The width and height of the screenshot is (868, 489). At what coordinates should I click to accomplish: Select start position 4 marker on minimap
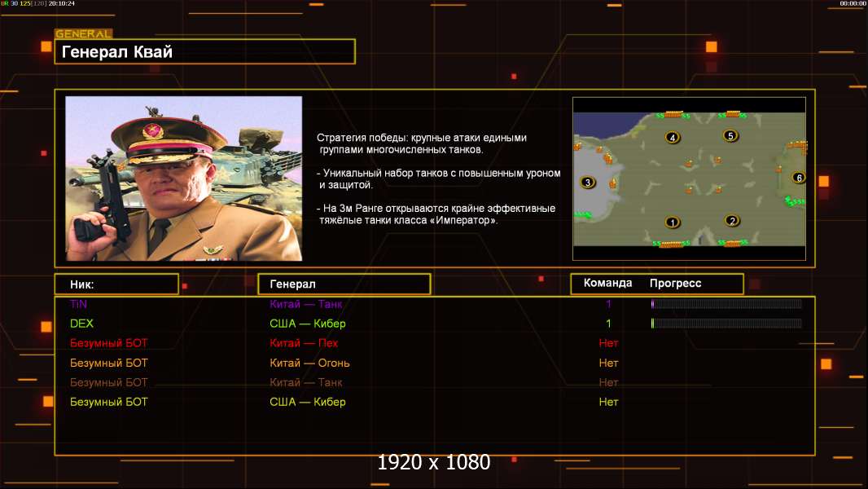(x=672, y=138)
